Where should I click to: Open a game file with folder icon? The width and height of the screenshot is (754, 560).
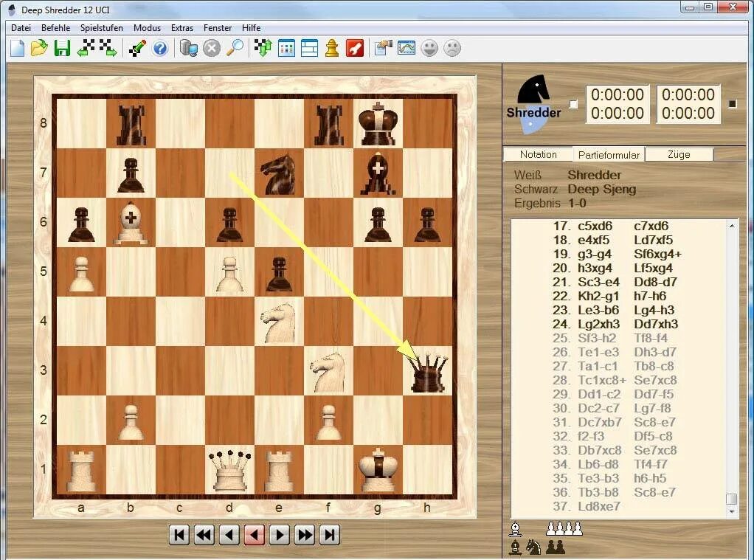[39, 48]
